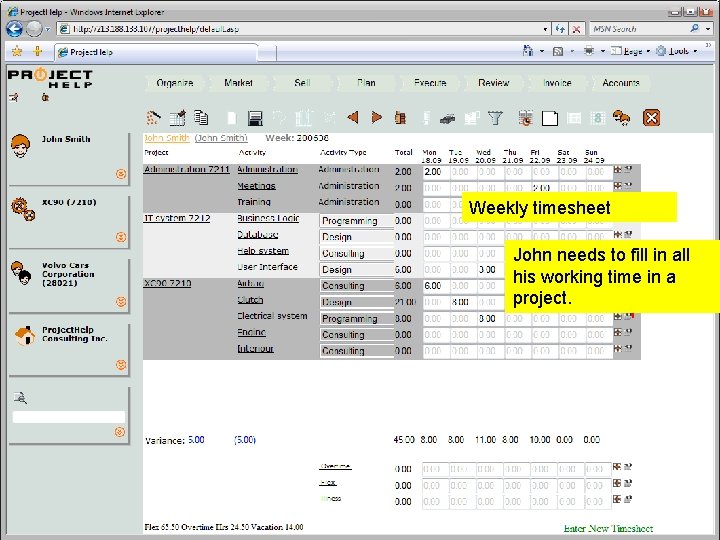This screenshot has height=540, width=720.
Task: Open Help system activity type dropdown
Action: [356, 253]
